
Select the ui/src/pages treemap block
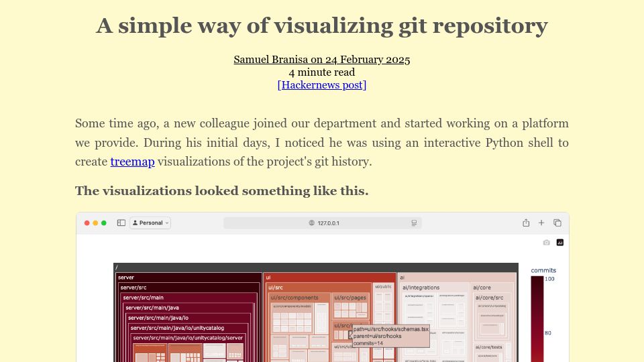point(350,298)
